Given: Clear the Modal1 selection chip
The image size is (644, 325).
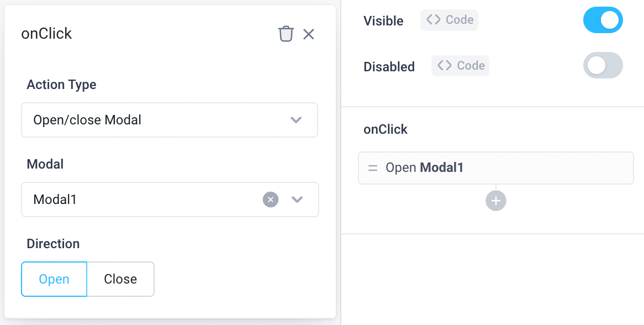Looking at the screenshot, I should click(270, 200).
